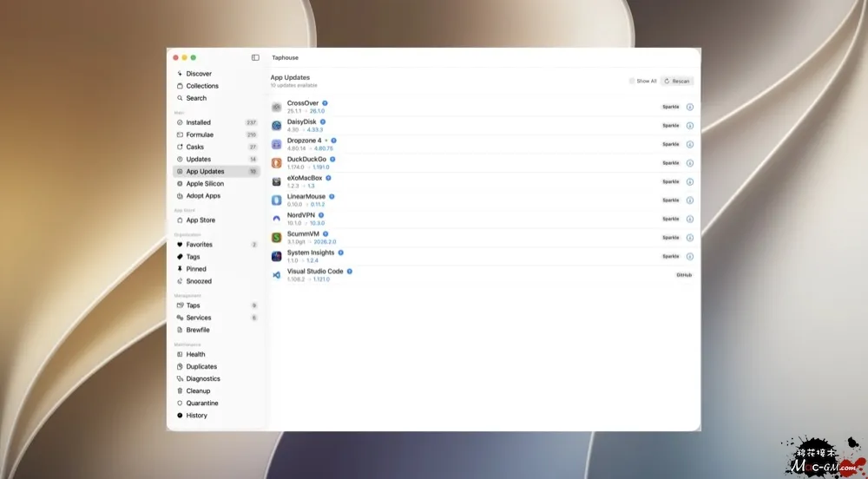
Task: Click the new version 4.33.3 for DaisyDisk
Action: [x=315, y=130]
